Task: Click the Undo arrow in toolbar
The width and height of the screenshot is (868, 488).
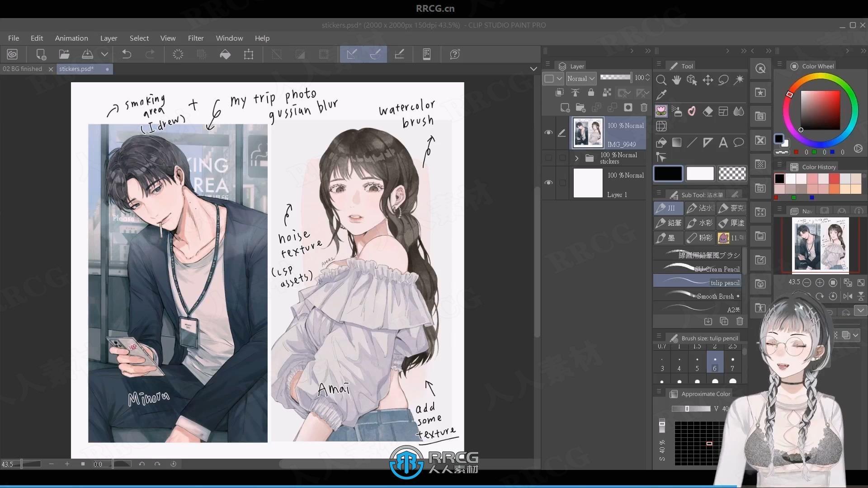Action: tap(127, 54)
